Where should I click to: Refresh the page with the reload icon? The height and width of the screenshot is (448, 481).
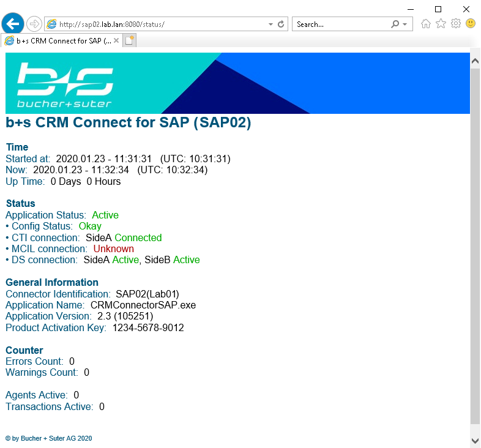click(281, 24)
